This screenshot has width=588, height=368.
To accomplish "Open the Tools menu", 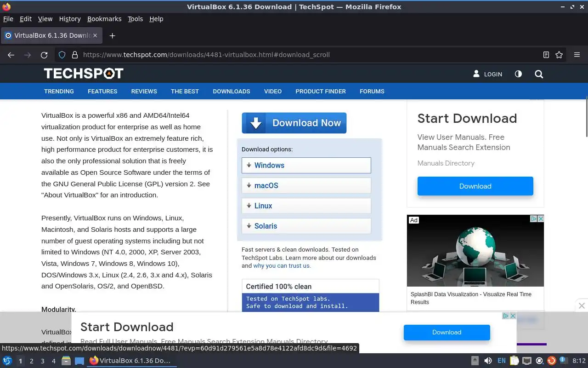I will click(136, 19).
